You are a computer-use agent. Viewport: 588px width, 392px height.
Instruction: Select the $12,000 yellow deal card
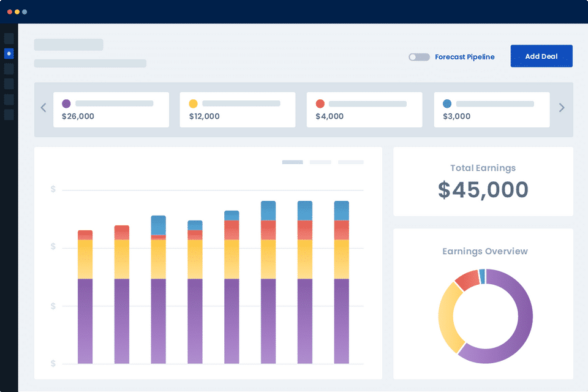(238, 110)
